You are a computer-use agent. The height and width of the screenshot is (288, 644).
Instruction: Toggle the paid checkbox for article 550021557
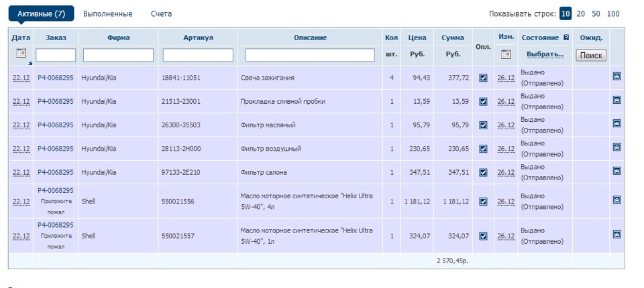483,236
